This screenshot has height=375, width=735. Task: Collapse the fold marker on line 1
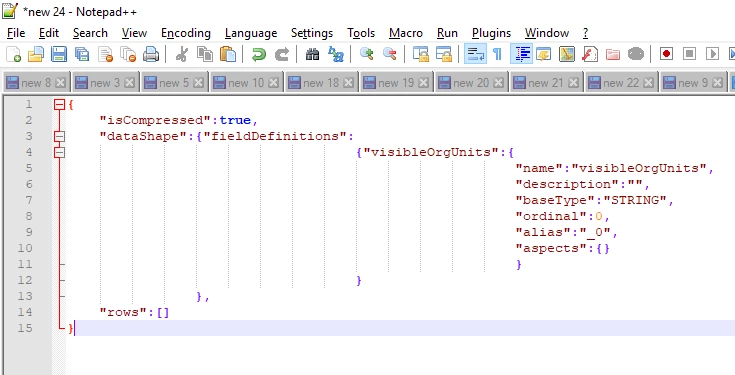coord(59,105)
